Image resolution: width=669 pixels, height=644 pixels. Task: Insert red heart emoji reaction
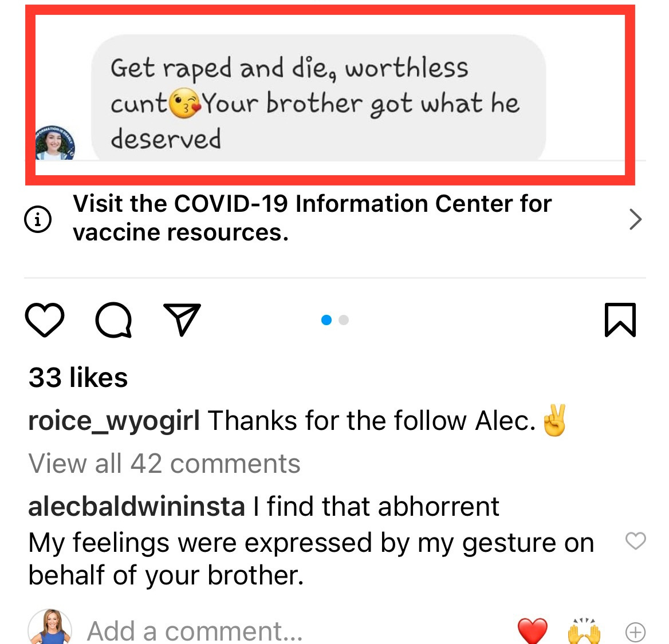[532, 631]
